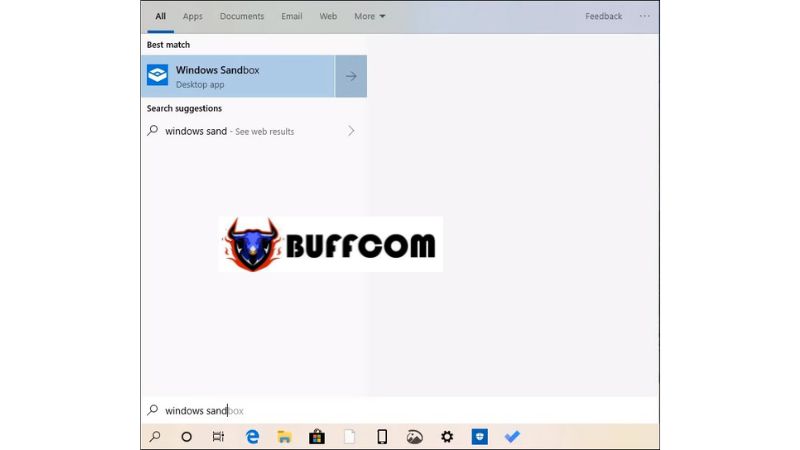The width and height of the screenshot is (800, 450).
Task: Expand the 'windows sand' suggestion chevron
Action: pyautogui.click(x=351, y=131)
